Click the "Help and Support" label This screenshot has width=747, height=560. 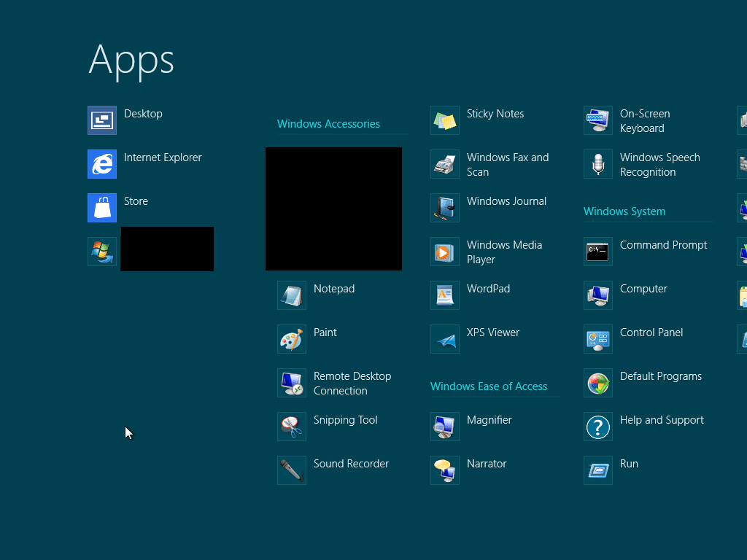pos(662,421)
